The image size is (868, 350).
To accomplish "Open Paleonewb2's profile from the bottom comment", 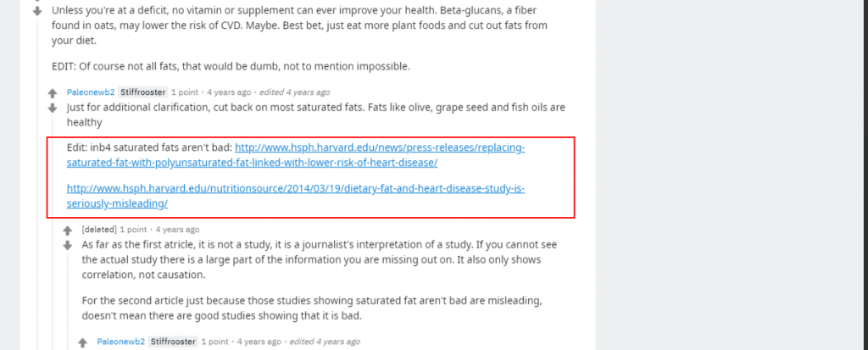I will tap(121, 342).
